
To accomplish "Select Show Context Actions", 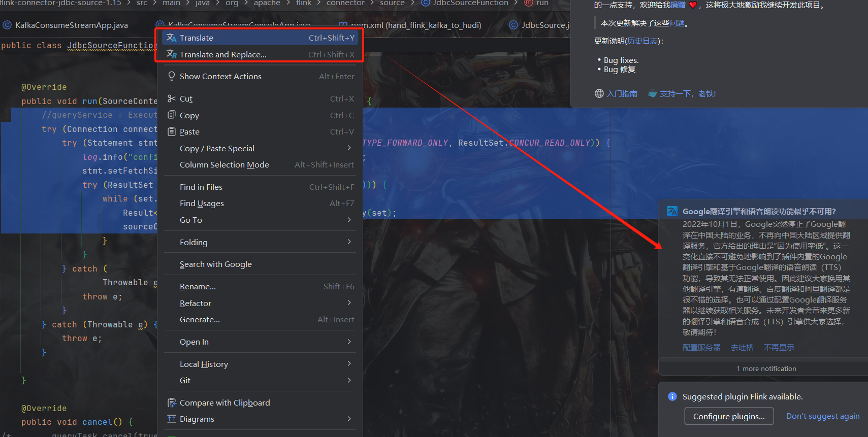I will coord(261,76).
